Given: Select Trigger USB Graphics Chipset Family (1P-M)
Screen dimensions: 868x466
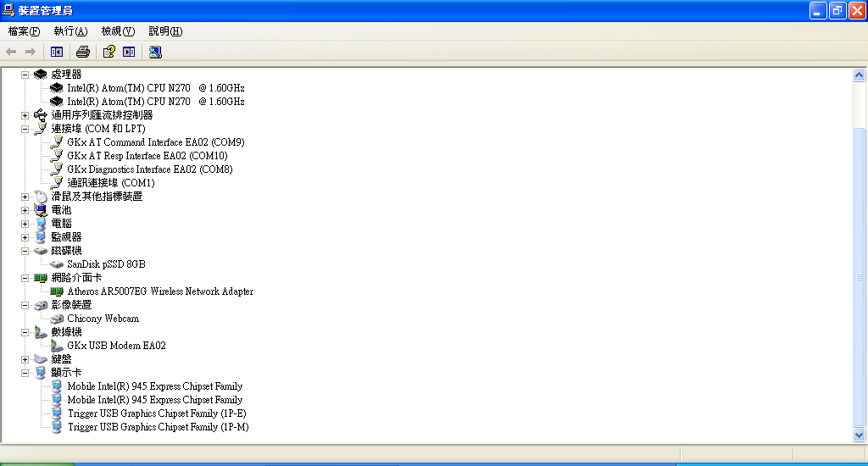Looking at the screenshot, I should point(159,427).
